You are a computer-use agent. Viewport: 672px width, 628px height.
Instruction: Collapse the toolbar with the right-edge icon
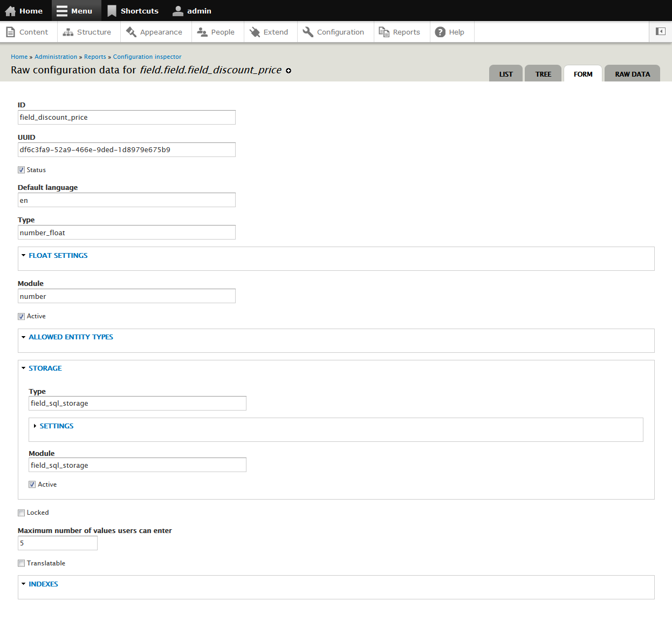point(660,32)
